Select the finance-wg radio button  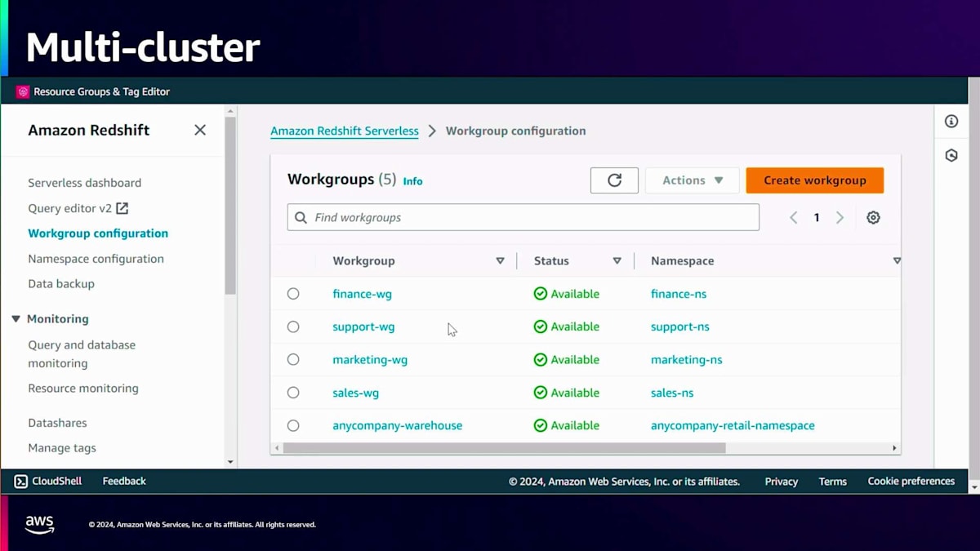click(293, 294)
